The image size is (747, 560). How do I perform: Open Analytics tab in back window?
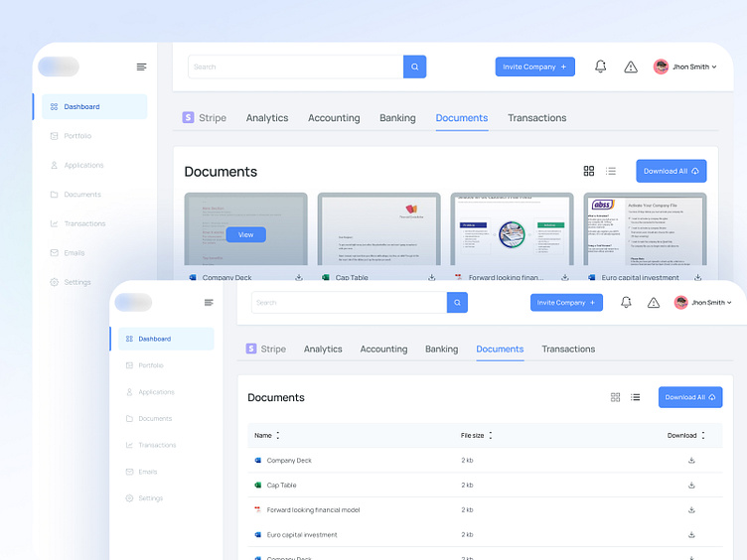point(267,117)
